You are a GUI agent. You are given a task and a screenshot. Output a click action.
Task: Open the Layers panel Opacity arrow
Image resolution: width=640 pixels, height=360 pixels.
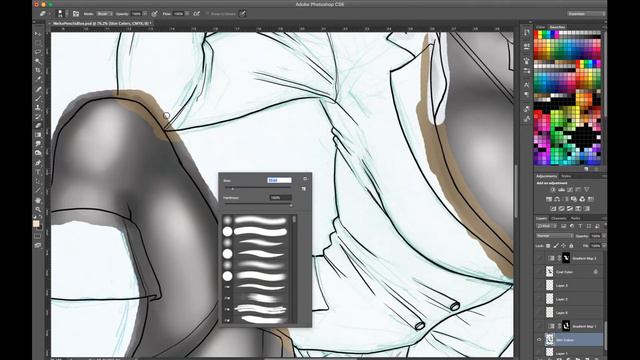point(604,236)
